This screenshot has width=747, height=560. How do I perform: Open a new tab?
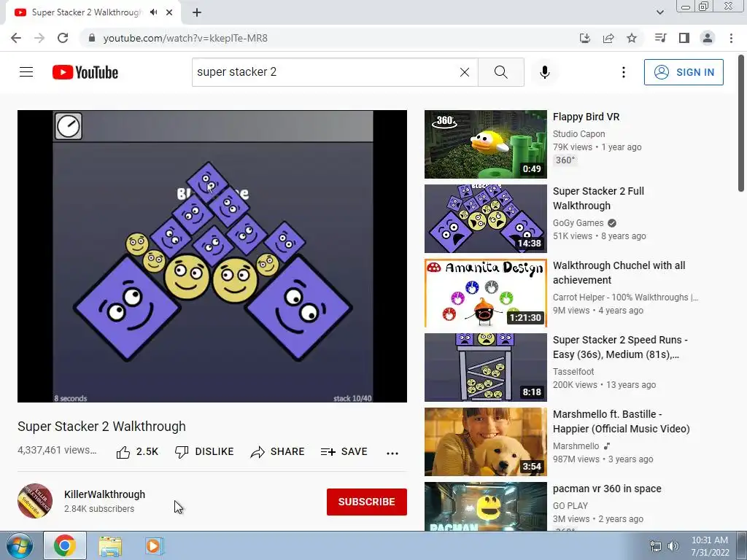pos(197,12)
